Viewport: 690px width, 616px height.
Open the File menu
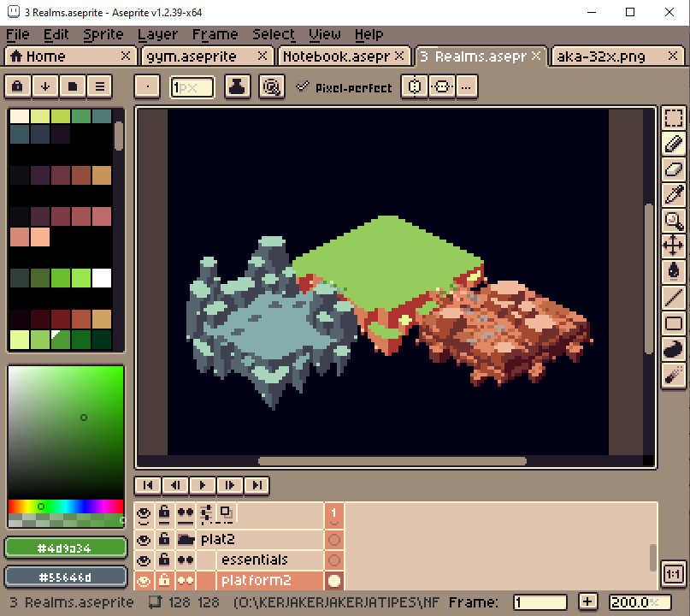pyautogui.click(x=18, y=34)
